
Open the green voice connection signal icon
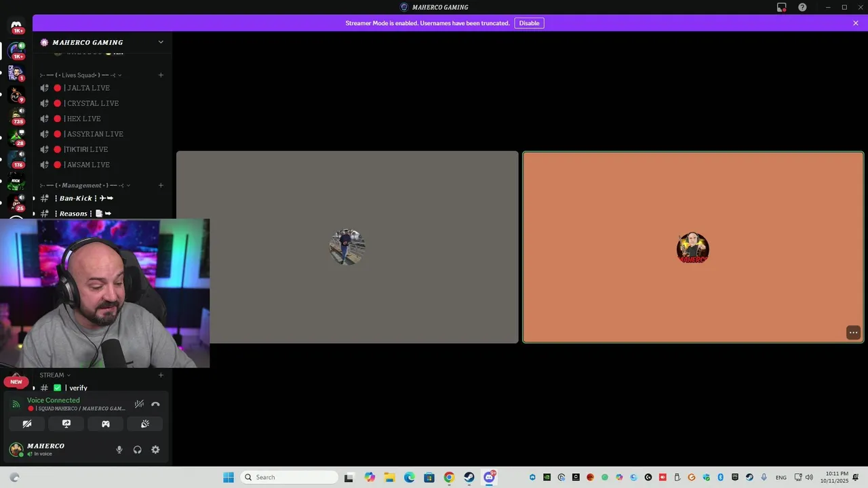[16, 404]
